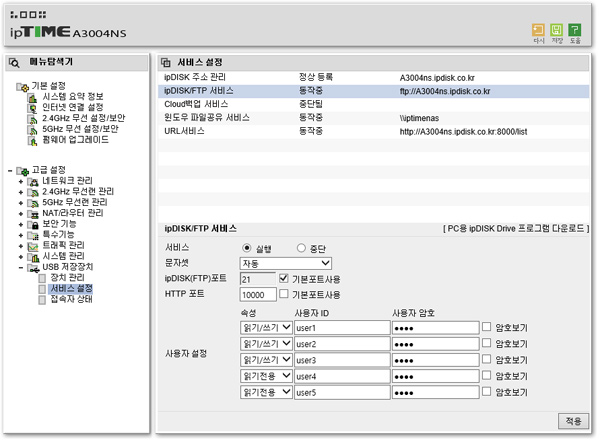Click the 고급 설정 folder icon

[x=22, y=171]
